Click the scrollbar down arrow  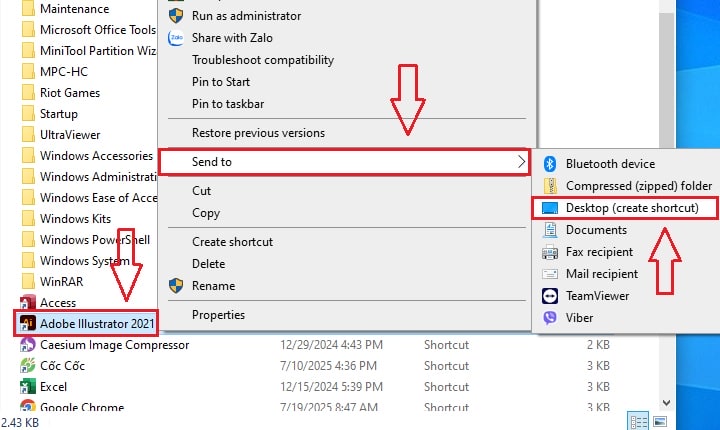(667, 402)
